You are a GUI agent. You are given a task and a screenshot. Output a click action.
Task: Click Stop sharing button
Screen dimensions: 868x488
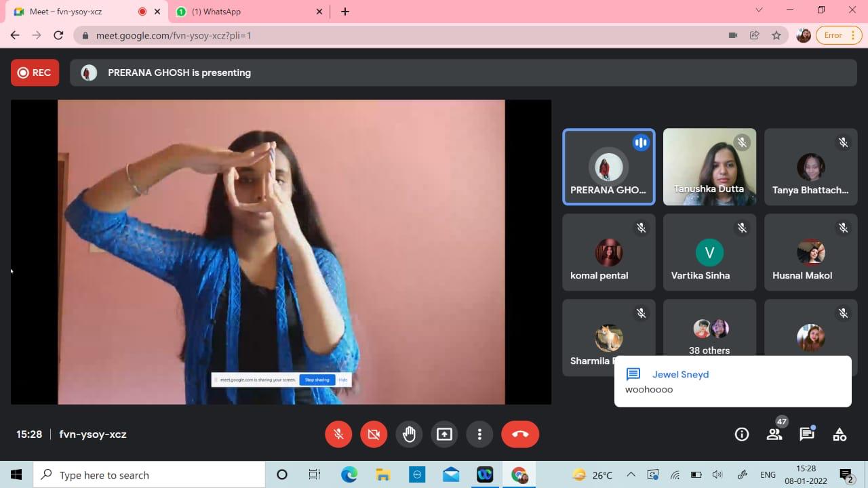tap(317, 380)
